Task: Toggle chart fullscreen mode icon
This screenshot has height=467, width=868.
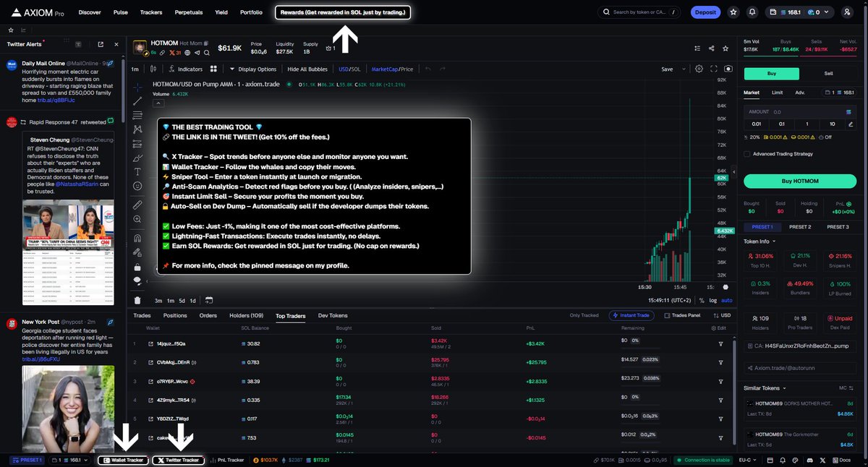Action: coord(714,69)
